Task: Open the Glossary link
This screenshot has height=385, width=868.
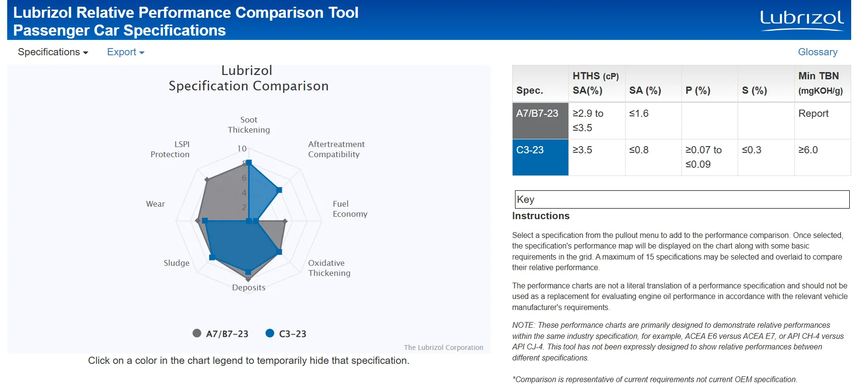Action: [818, 52]
